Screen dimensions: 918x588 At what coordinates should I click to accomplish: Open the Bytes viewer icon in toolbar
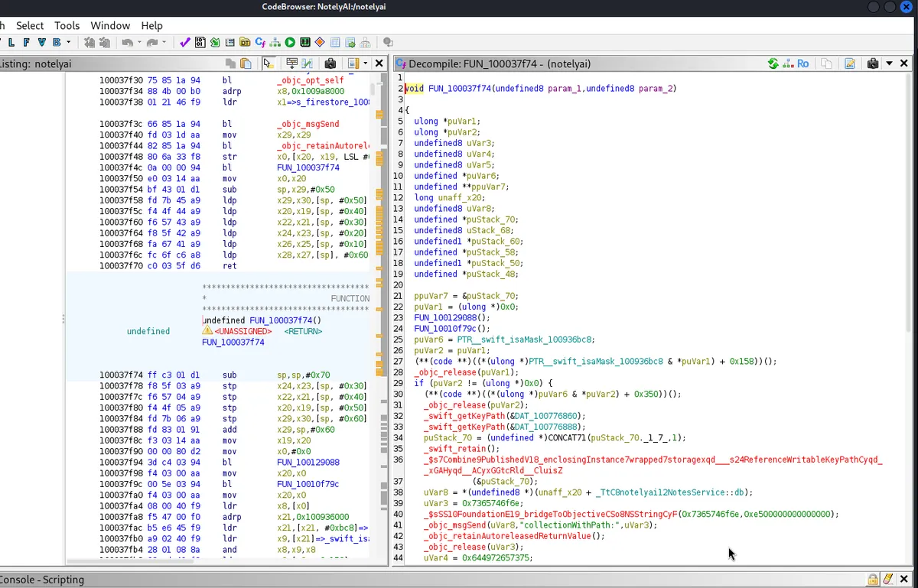click(200, 42)
